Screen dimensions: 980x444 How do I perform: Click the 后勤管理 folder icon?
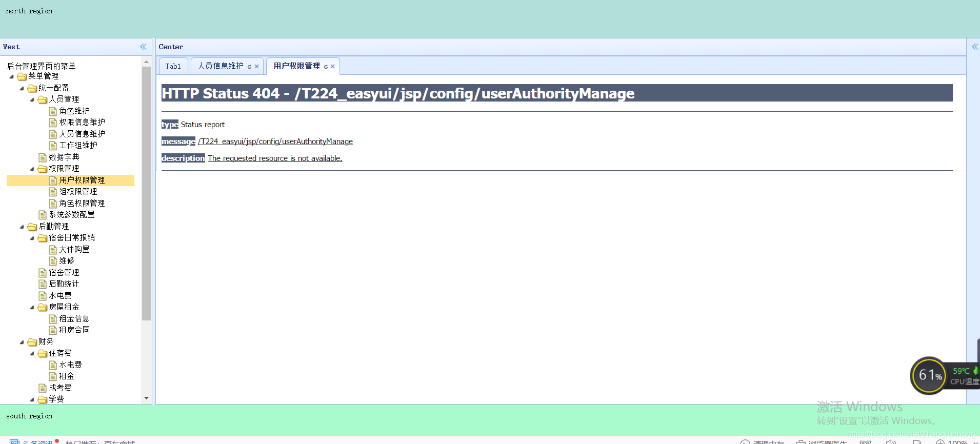pyautogui.click(x=32, y=227)
